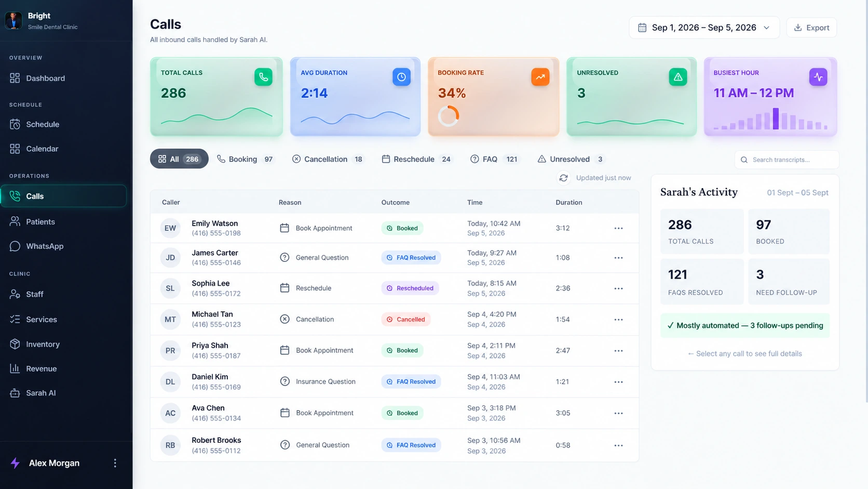
Task: Go to Calendar in sidebar
Action: coord(34,149)
